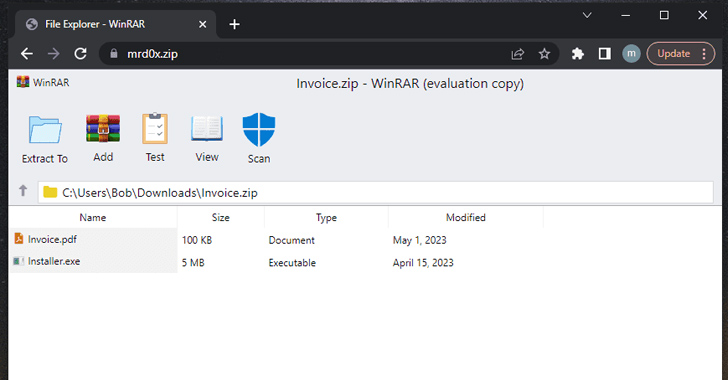
Task: Open the browser extensions puzzle icon
Action: pos(578,54)
